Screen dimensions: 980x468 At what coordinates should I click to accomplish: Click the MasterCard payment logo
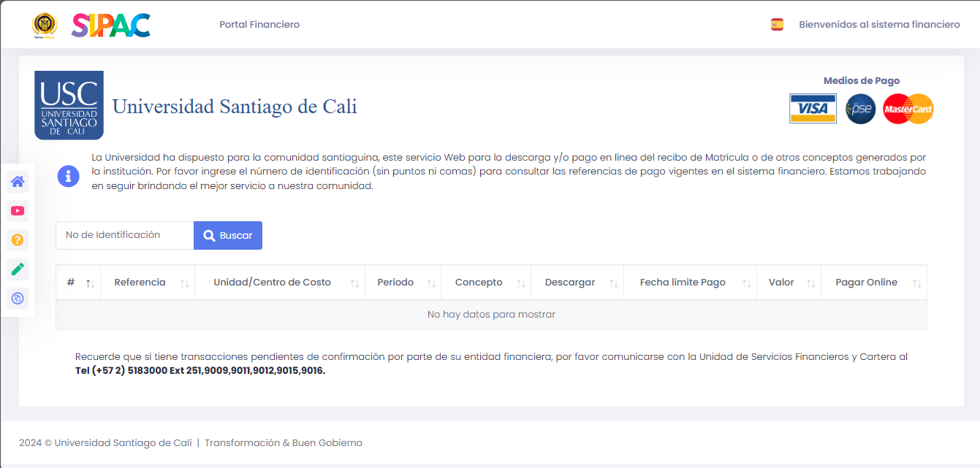tap(908, 109)
